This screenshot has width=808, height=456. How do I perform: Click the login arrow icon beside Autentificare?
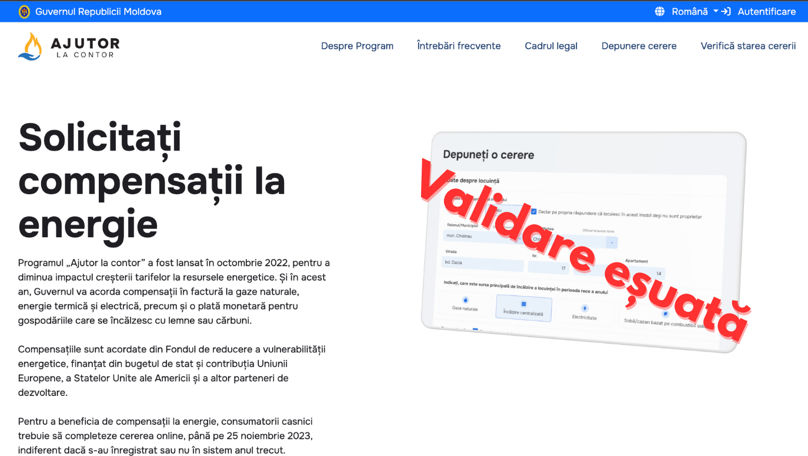click(x=726, y=11)
